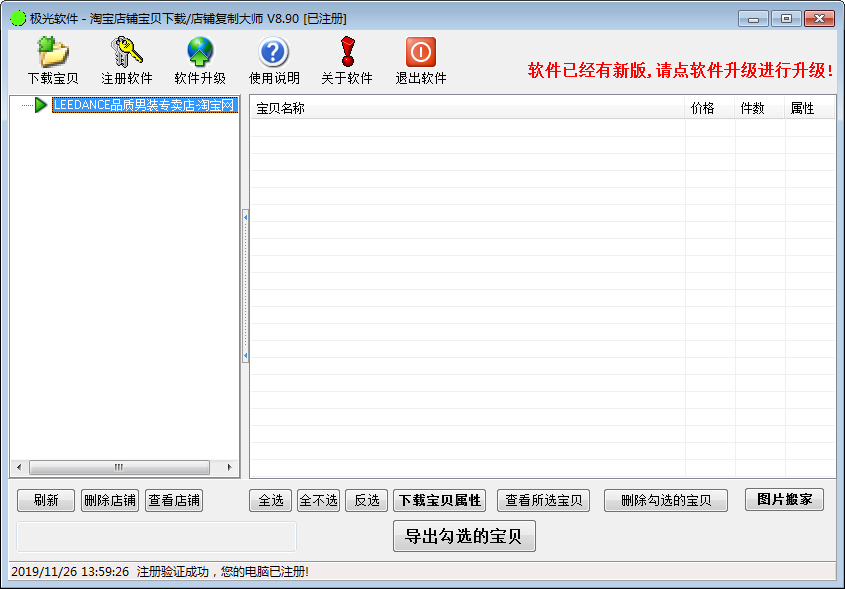Open 注册软件 keys icon
This screenshot has height=589, width=845.
(127, 52)
